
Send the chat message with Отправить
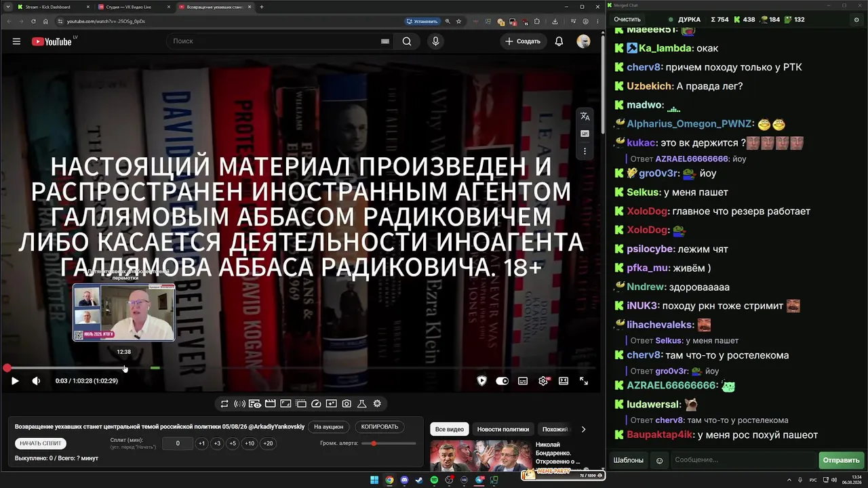pyautogui.click(x=841, y=460)
